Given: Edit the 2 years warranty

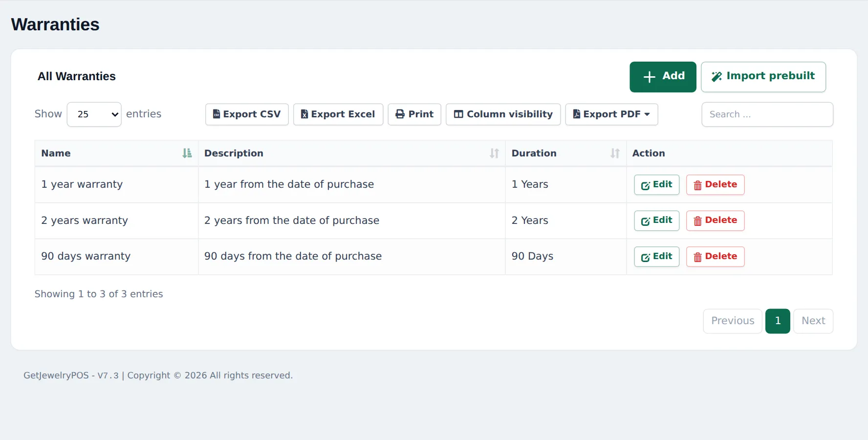Looking at the screenshot, I should coord(657,220).
